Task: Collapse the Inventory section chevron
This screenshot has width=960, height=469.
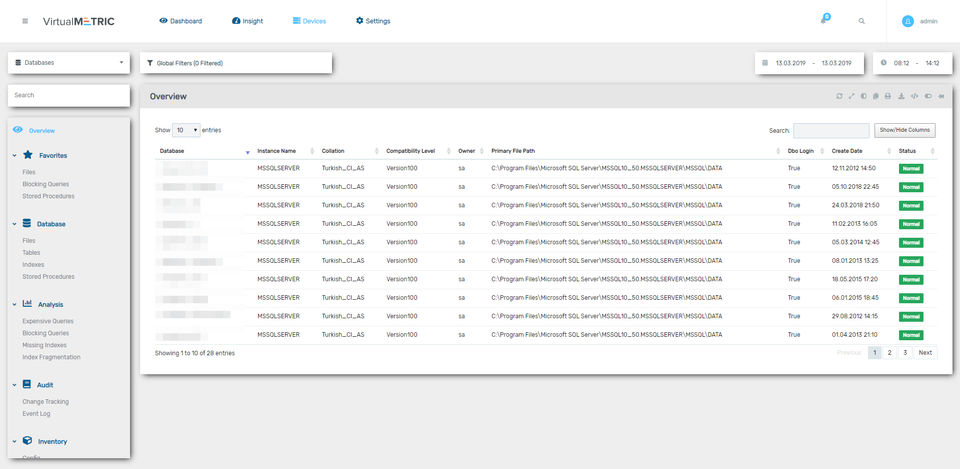Action: [14, 441]
